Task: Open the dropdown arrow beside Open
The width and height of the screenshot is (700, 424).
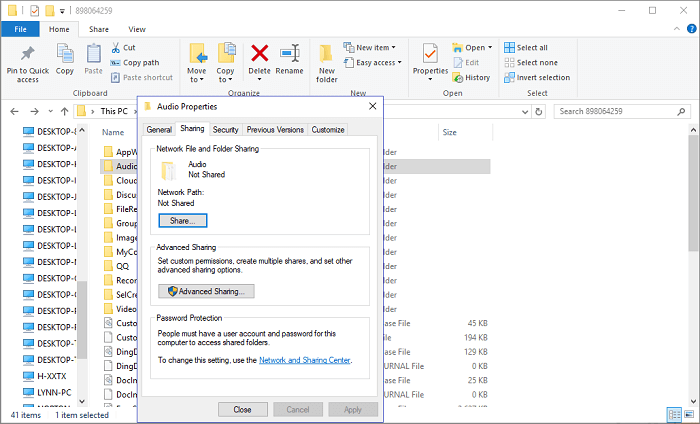Action: [489, 47]
